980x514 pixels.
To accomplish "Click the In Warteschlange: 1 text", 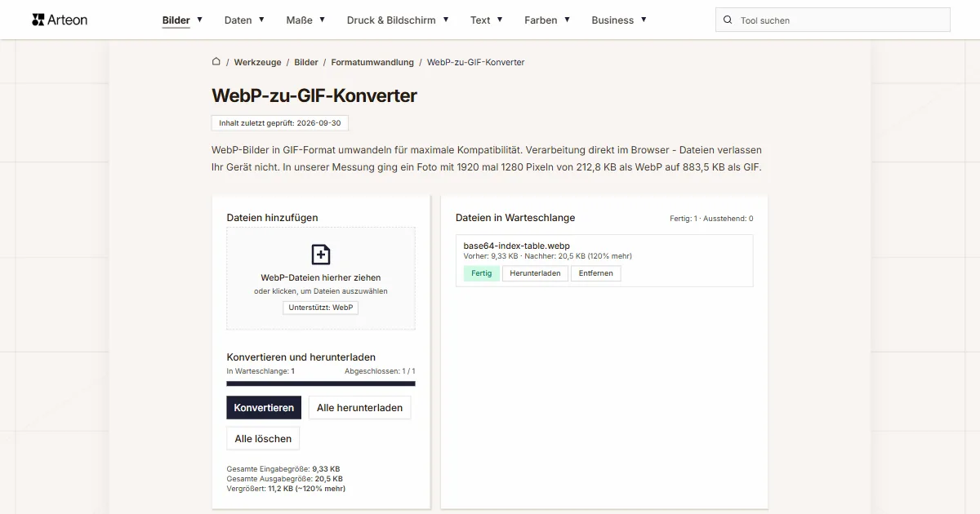I will coord(261,371).
